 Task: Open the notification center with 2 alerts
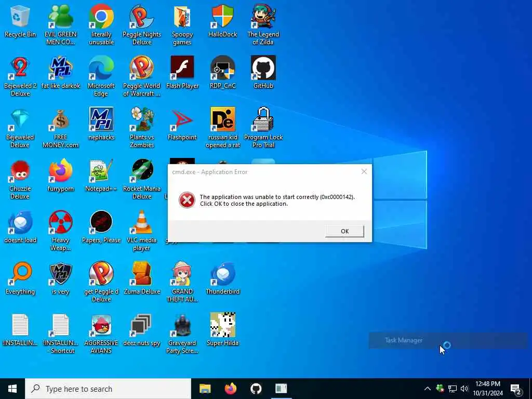[x=516, y=389]
